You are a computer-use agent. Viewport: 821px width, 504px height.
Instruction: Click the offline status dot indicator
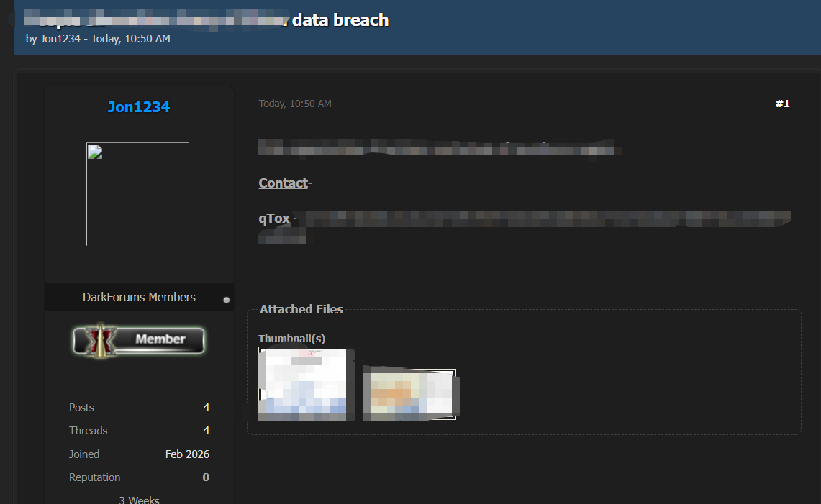pos(227,300)
